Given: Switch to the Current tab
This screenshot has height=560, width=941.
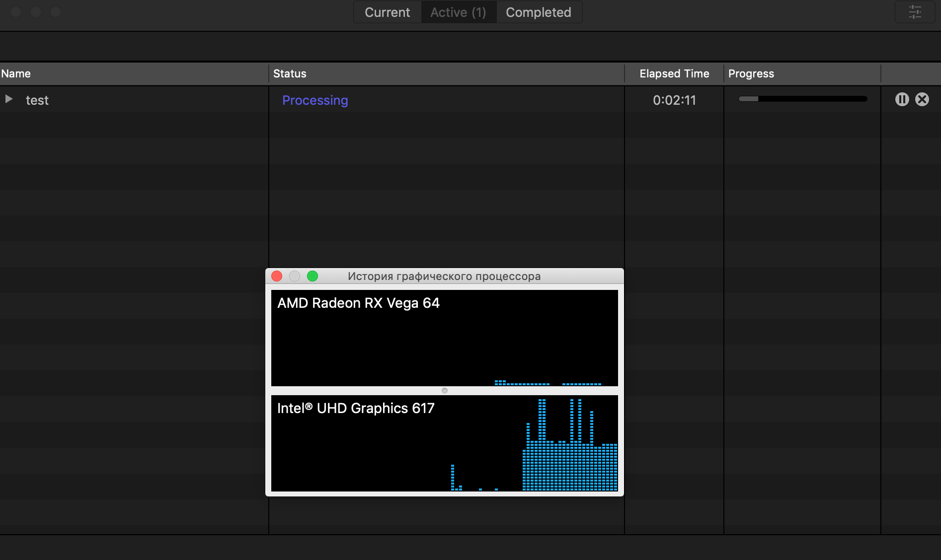Looking at the screenshot, I should (387, 12).
